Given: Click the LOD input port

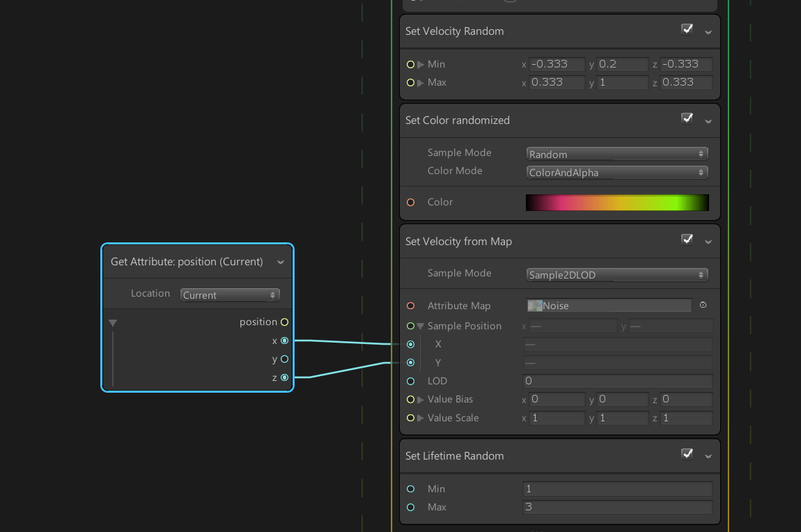Looking at the screenshot, I should tap(410, 381).
